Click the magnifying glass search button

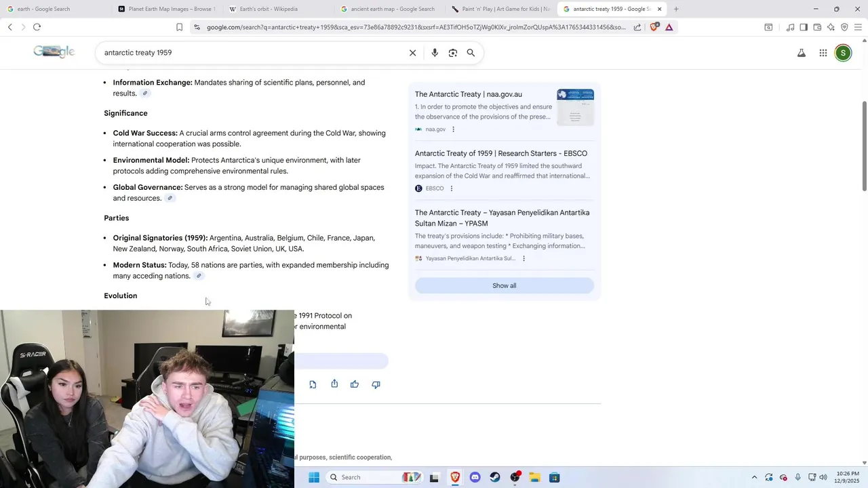pyautogui.click(x=471, y=53)
